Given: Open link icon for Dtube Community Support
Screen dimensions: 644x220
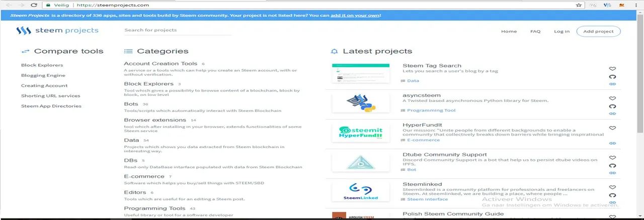Looking at the screenshot, I should click(x=612, y=173).
